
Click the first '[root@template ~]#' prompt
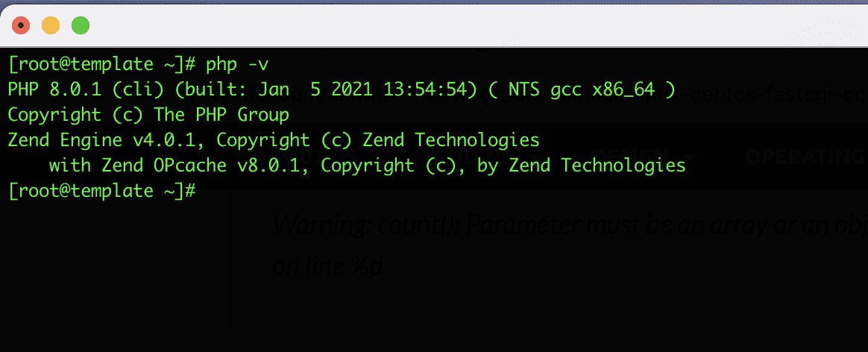pyautogui.click(x=101, y=63)
